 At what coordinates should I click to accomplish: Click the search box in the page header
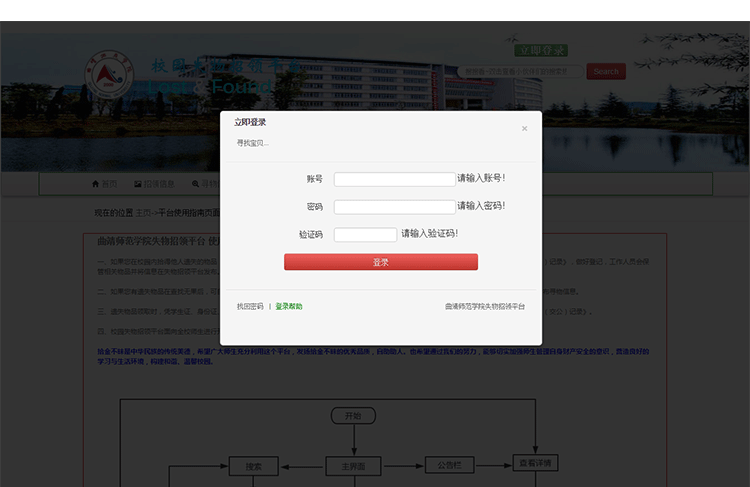(520, 72)
